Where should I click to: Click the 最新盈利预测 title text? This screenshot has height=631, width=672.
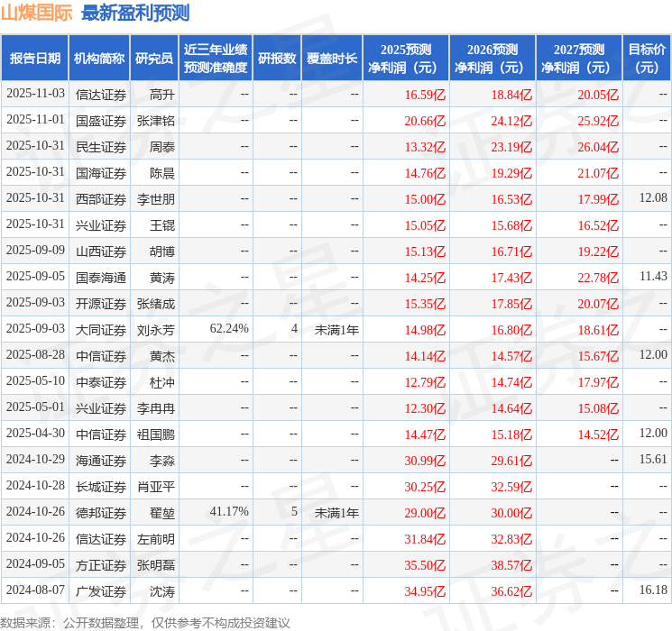pos(135,13)
